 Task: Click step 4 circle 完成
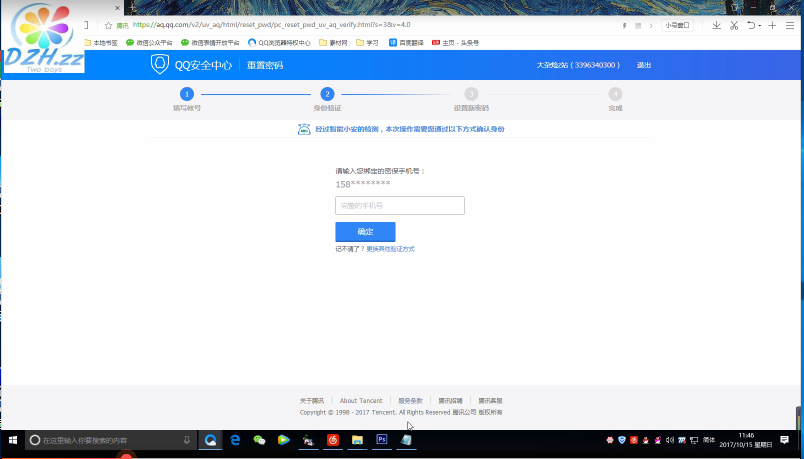pyautogui.click(x=615, y=94)
